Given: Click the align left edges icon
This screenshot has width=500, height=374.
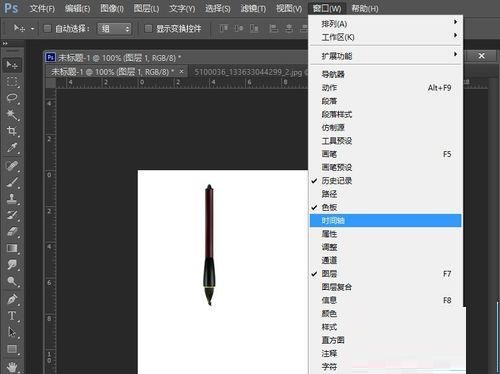Looking at the screenshot, I should pos(274,29).
